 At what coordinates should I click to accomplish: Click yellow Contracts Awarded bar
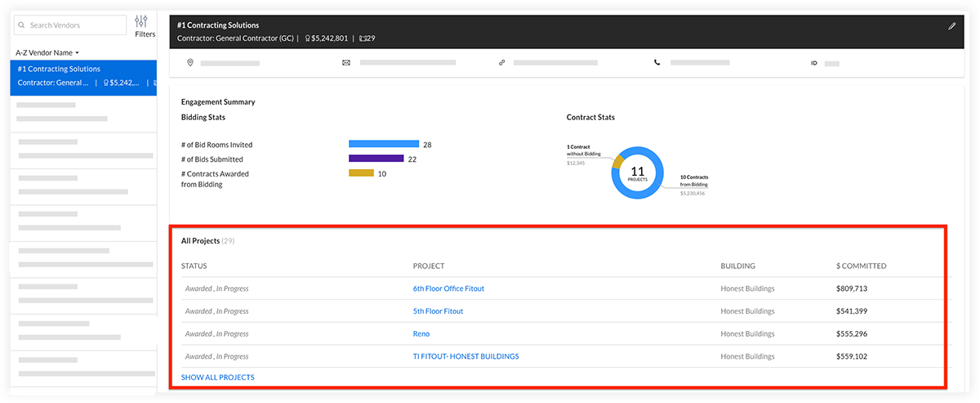(x=361, y=173)
